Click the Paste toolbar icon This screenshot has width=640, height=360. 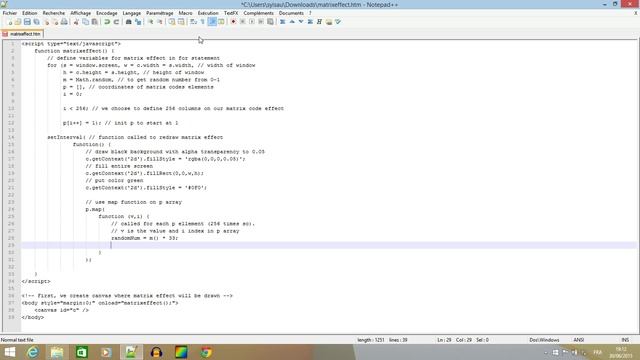pyautogui.click(x=94, y=22)
